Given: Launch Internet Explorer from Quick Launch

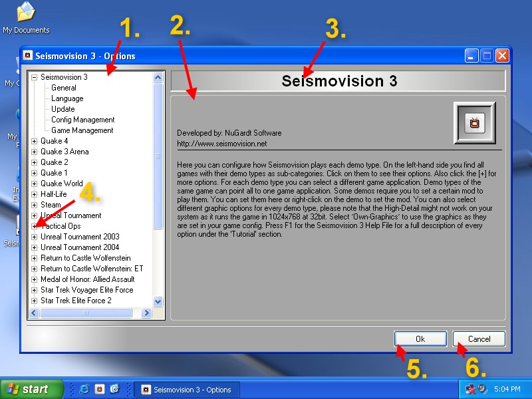Looking at the screenshot, I should [84, 389].
